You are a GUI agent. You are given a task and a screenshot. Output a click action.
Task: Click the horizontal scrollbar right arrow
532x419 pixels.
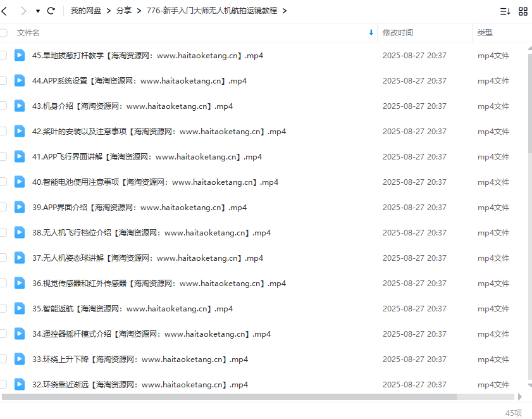pyautogui.click(x=519, y=397)
